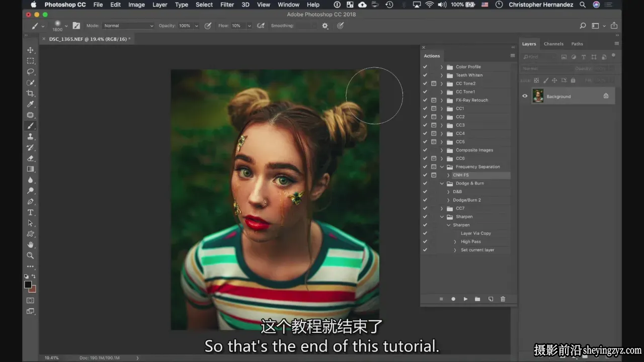
Task: Switch to the Channels tab
Action: pos(553,44)
